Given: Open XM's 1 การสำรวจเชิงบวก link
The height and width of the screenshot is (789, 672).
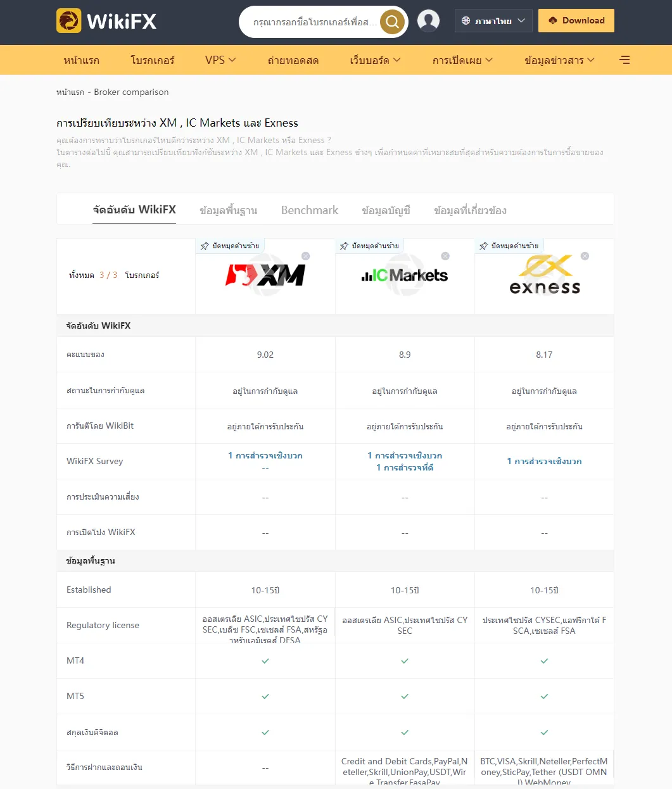Looking at the screenshot, I should (265, 455).
